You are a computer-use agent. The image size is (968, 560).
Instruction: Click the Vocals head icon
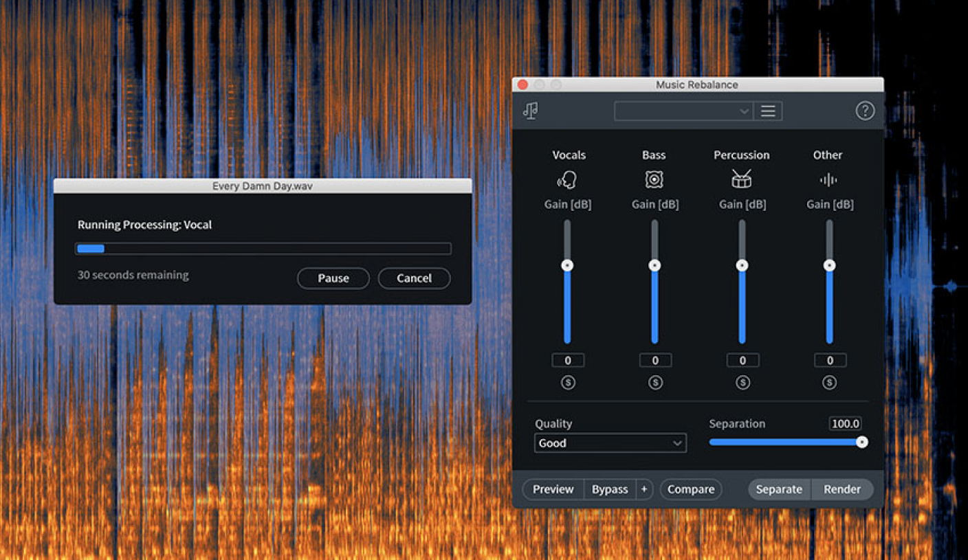(x=567, y=180)
